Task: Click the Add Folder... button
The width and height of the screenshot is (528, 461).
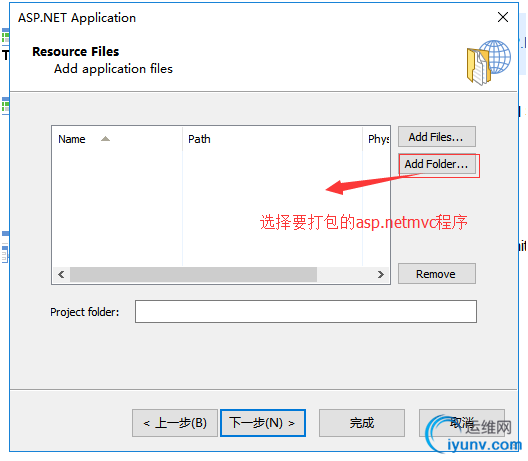Action: pos(436,164)
